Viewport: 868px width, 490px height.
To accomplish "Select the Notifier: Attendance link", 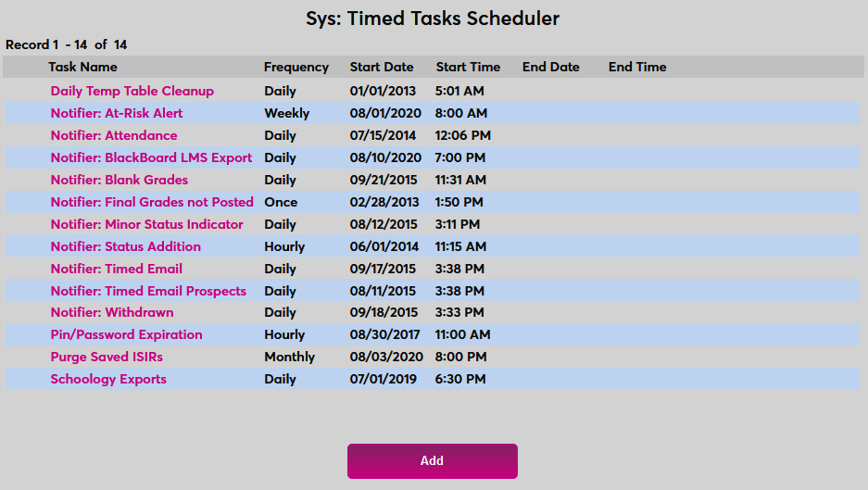I will pos(114,135).
